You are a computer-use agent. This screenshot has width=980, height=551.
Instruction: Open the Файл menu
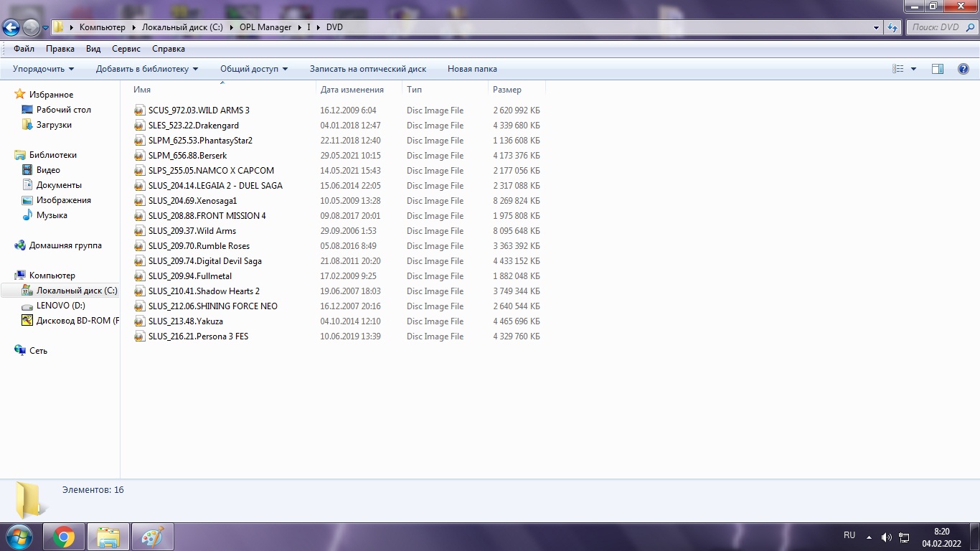pyautogui.click(x=24, y=49)
